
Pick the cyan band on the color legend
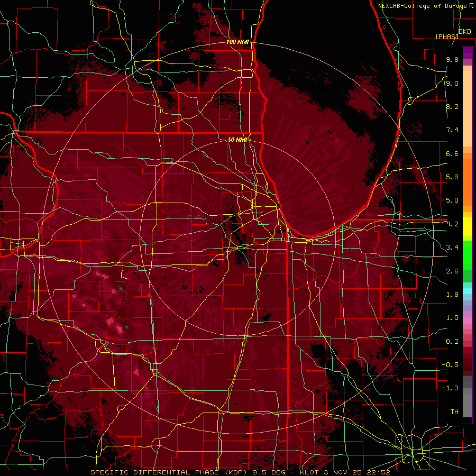(467, 291)
